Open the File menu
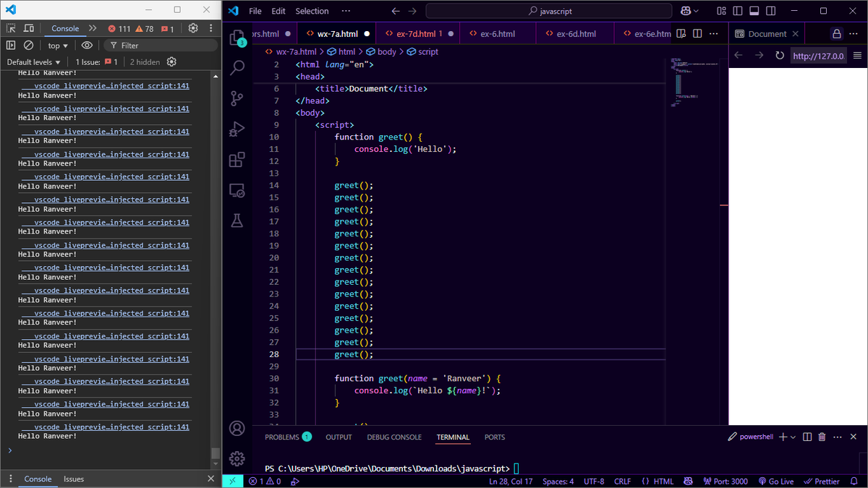The height and width of the screenshot is (488, 868). point(255,11)
